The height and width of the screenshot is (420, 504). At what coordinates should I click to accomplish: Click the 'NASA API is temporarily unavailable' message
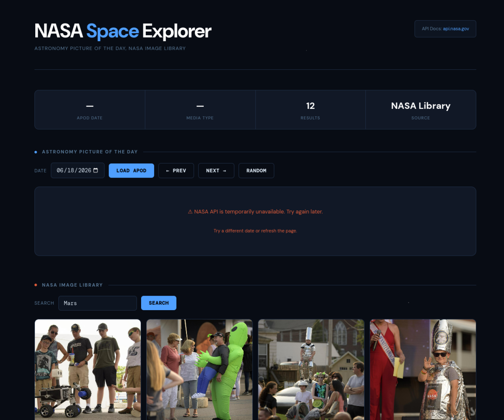(x=255, y=212)
